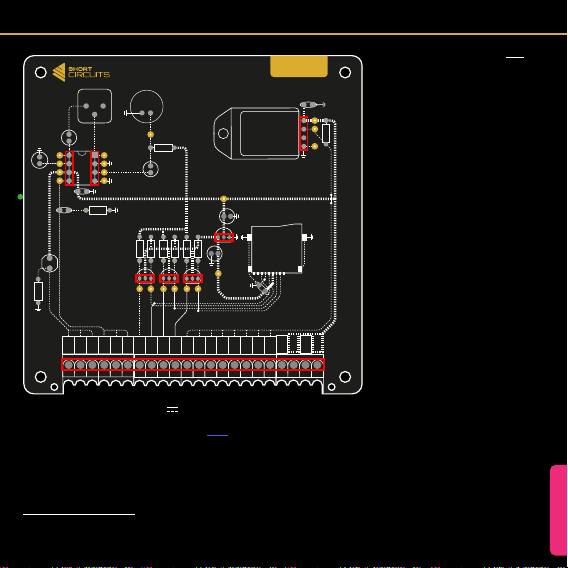Click the large round buzzer footprint
568x568 pixels.
tap(146, 106)
